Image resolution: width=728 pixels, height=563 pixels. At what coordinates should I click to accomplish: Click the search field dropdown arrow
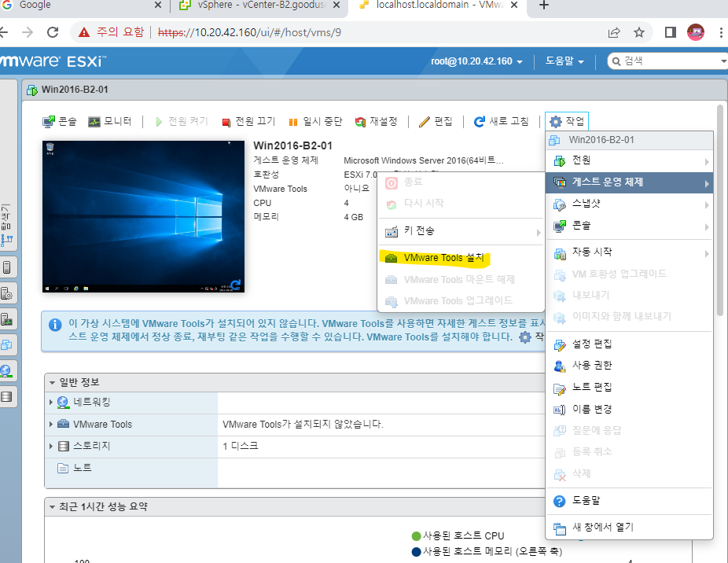[x=723, y=61]
